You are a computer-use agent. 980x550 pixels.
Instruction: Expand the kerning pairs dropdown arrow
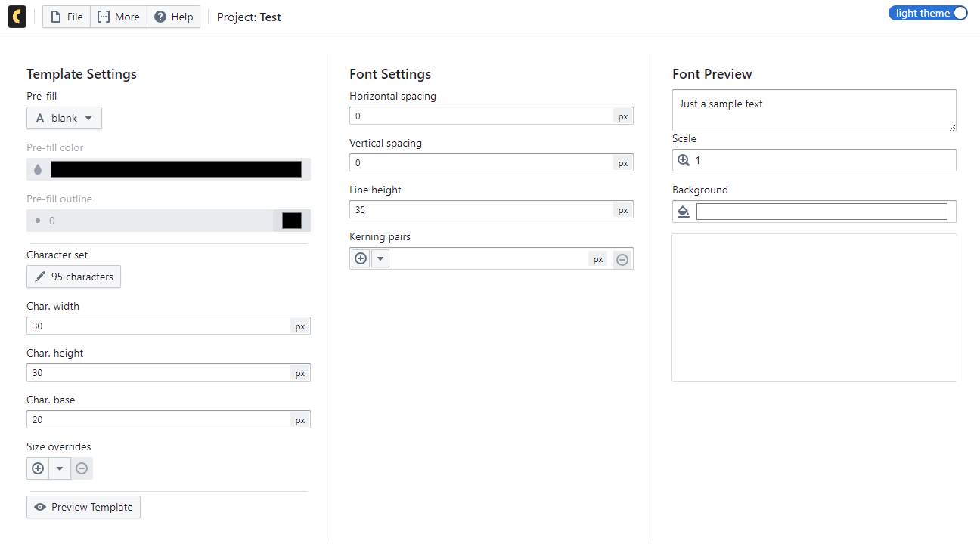click(380, 258)
